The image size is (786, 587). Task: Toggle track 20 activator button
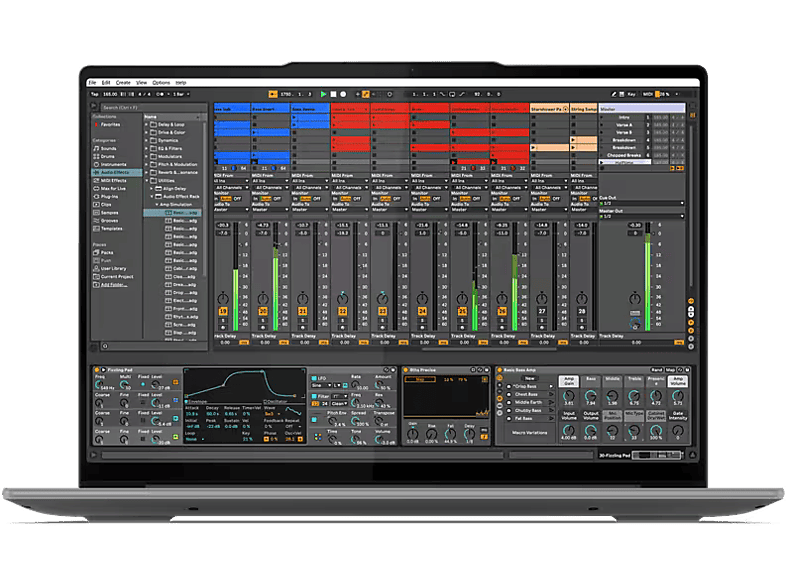(263, 311)
